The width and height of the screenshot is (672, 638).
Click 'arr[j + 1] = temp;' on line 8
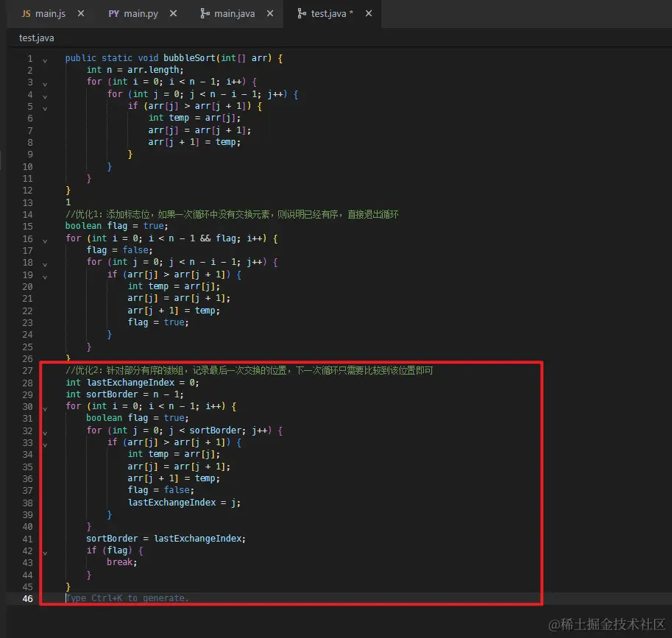coord(194,142)
